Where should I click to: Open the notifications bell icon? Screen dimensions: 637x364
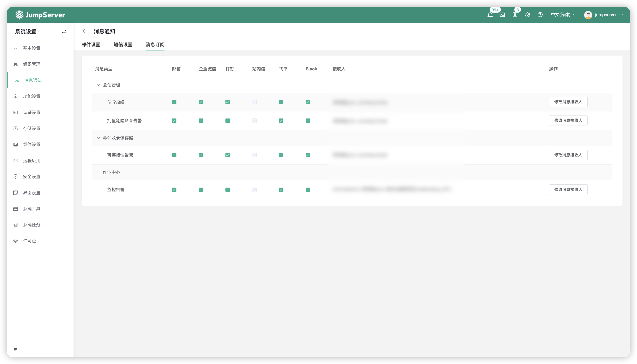click(490, 15)
